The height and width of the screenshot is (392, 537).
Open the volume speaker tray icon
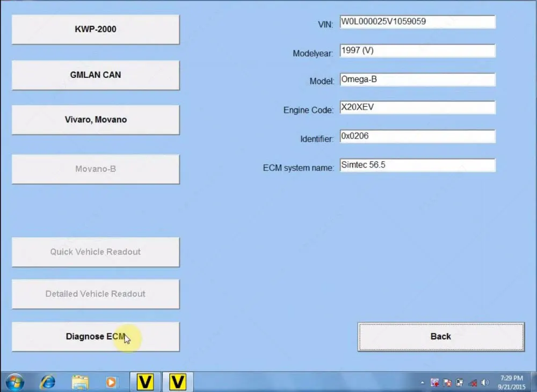485,382
